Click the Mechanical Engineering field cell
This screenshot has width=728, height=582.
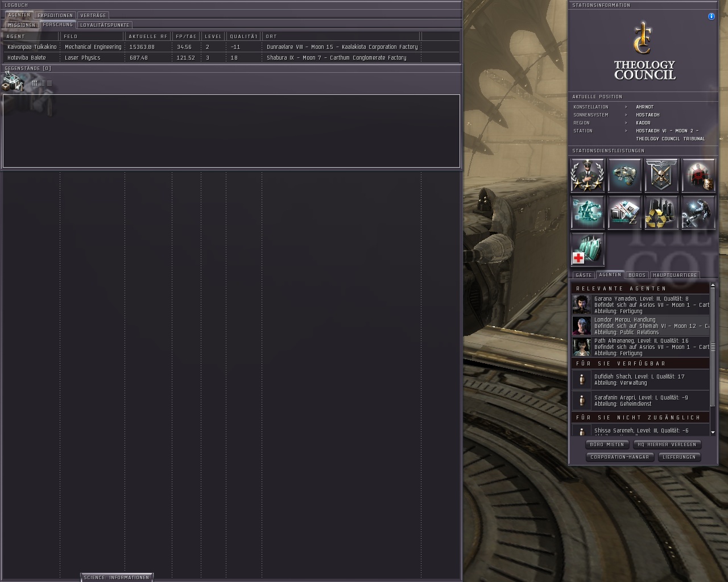93,47
